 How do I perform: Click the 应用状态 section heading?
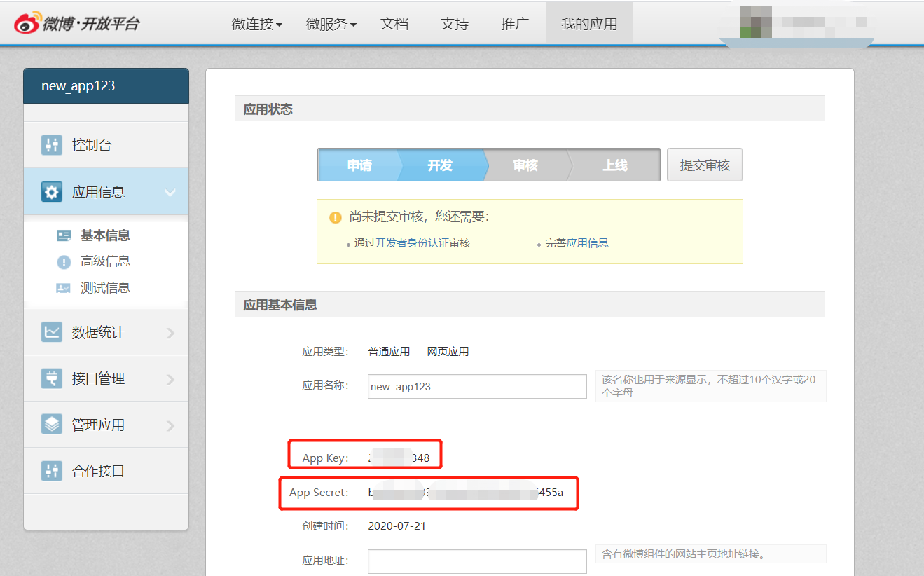pyautogui.click(x=268, y=109)
